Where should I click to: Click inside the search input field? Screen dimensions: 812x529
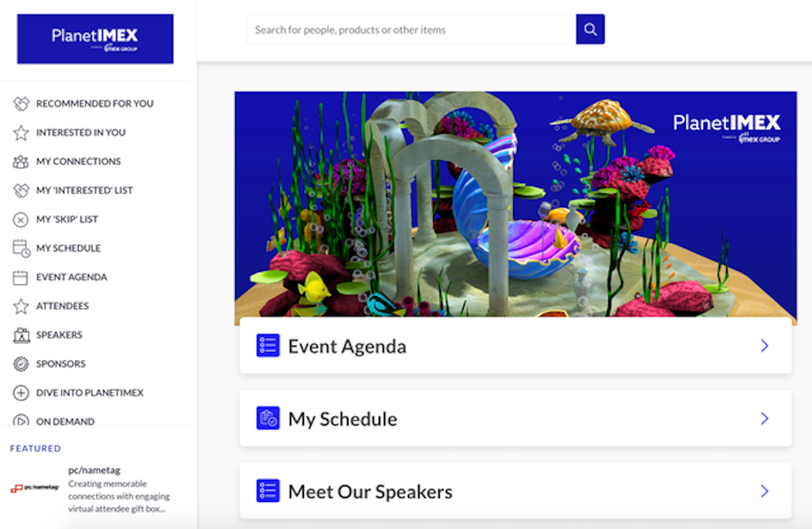point(411,29)
